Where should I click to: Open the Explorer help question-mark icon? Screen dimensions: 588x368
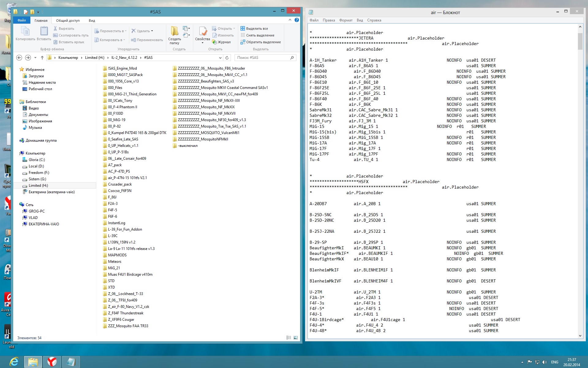(296, 20)
